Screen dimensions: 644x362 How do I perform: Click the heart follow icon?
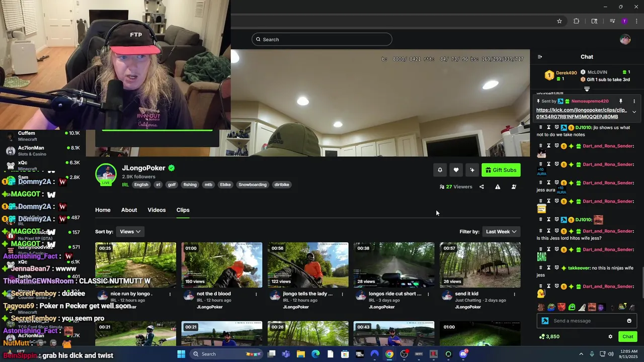(456, 170)
